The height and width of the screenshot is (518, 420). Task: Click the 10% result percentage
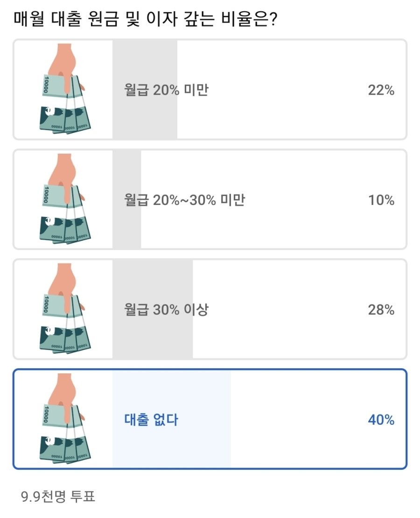[381, 200]
